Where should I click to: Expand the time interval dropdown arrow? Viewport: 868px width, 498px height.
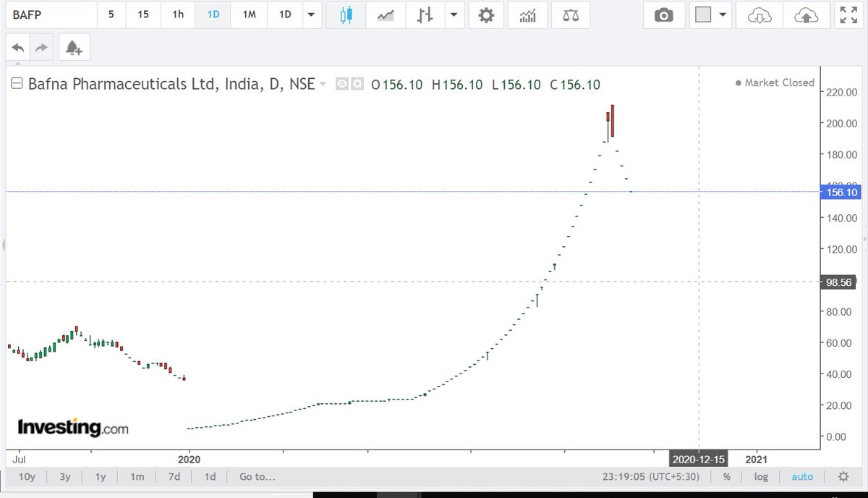pyautogui.click(x=311, y=14)
